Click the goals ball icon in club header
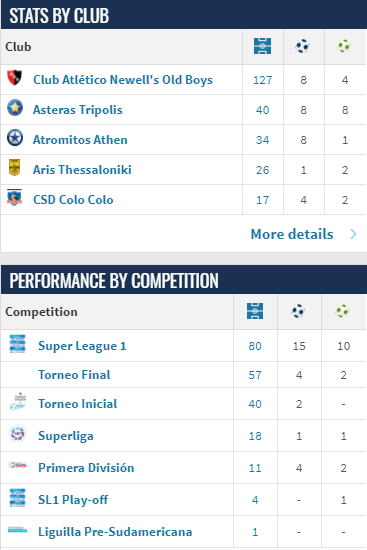 (302, 46)
